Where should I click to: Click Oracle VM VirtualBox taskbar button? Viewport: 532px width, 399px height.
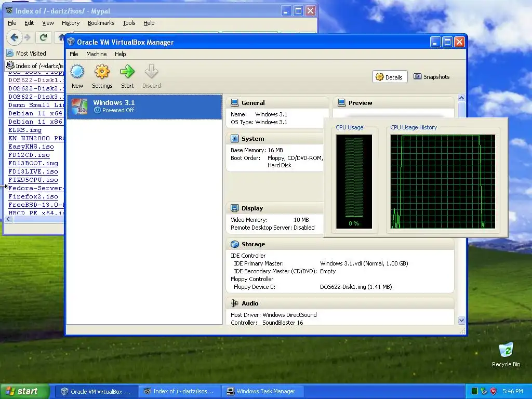(96, 391)
